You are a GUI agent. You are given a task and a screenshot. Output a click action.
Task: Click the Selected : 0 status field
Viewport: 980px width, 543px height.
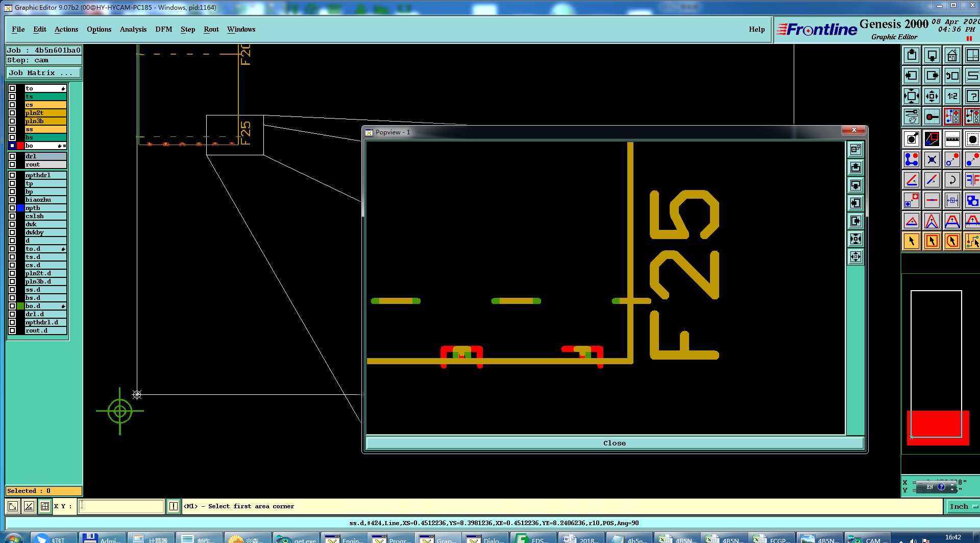pyautogui.click(x=43, y=491)
